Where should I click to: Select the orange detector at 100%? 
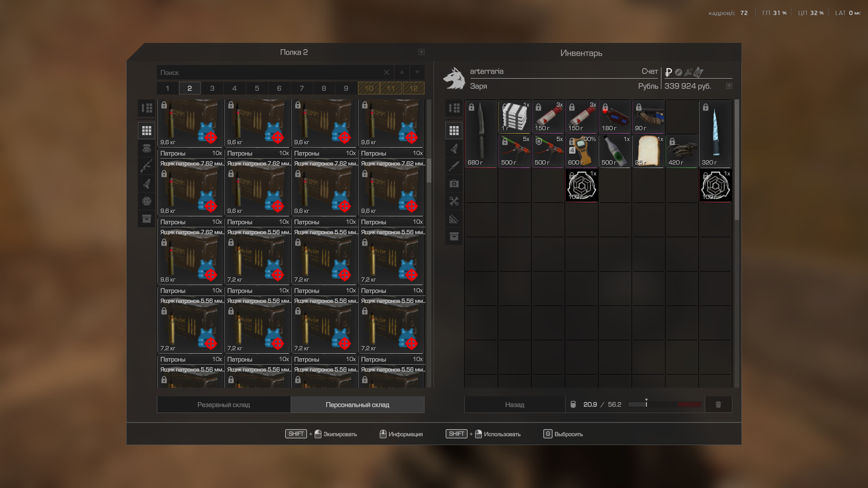[581, 151]
